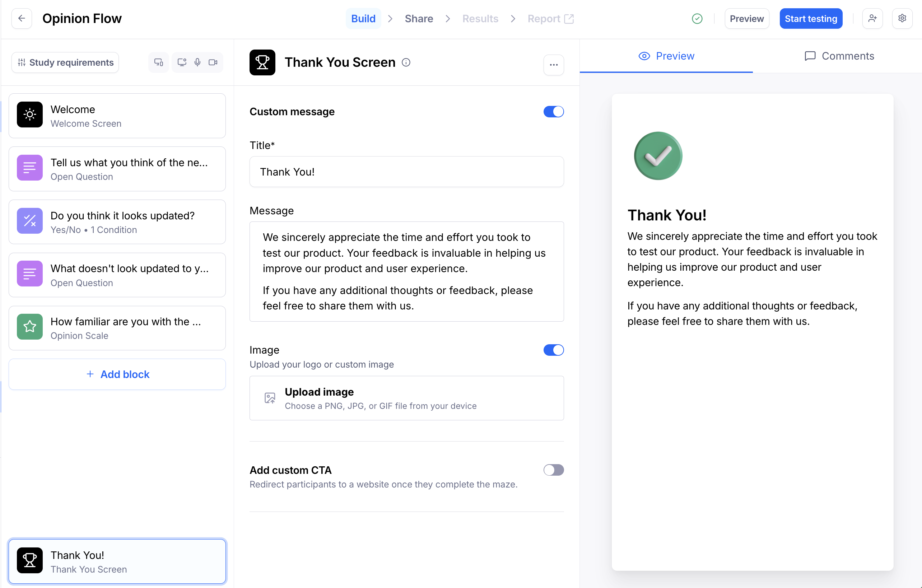Screen dimensions: 922x588
Task: Open Study requirements panel
Action: coord(65,62)
